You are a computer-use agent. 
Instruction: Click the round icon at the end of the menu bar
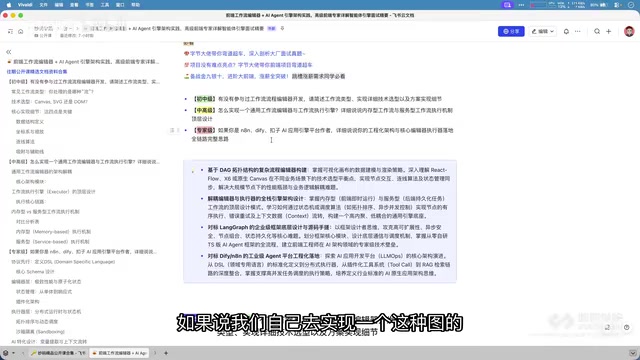pyautogui.click(x=631, y=5)
